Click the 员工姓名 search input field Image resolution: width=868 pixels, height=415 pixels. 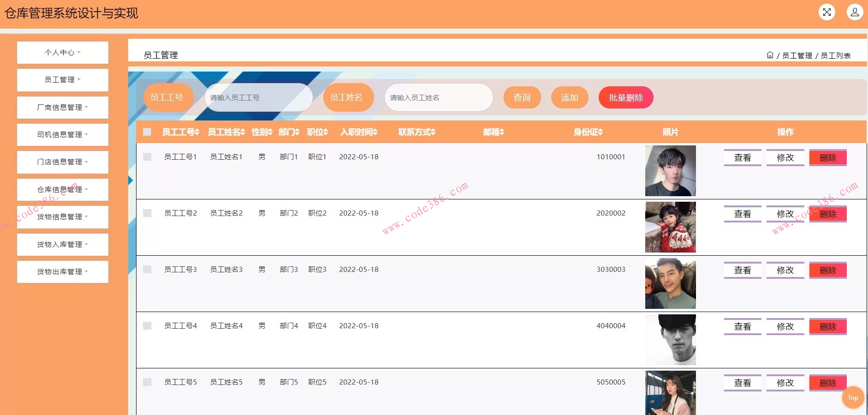click(439, 97)
